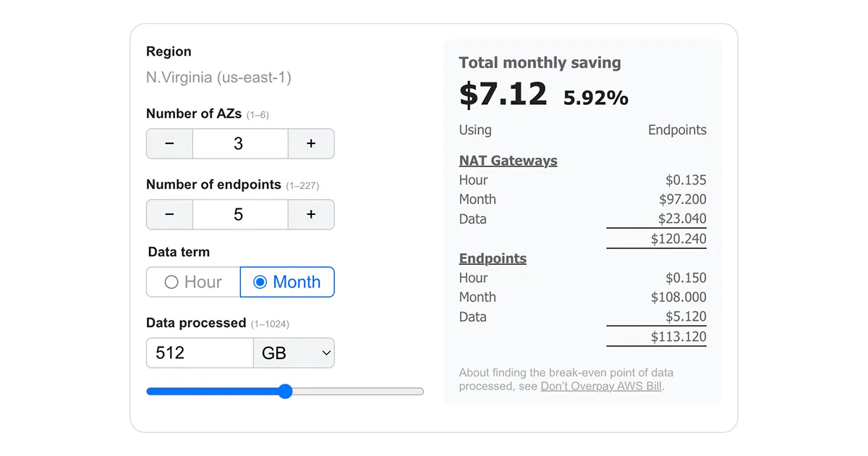This screenshot has height=456, width=868.
Task: Click the $113.120 Endpoints total
Action: [678, 337]
